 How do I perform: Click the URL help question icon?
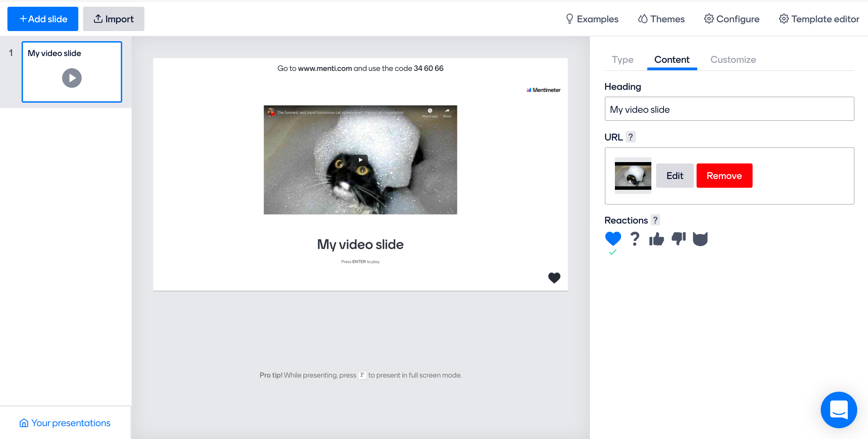[630, 137]
